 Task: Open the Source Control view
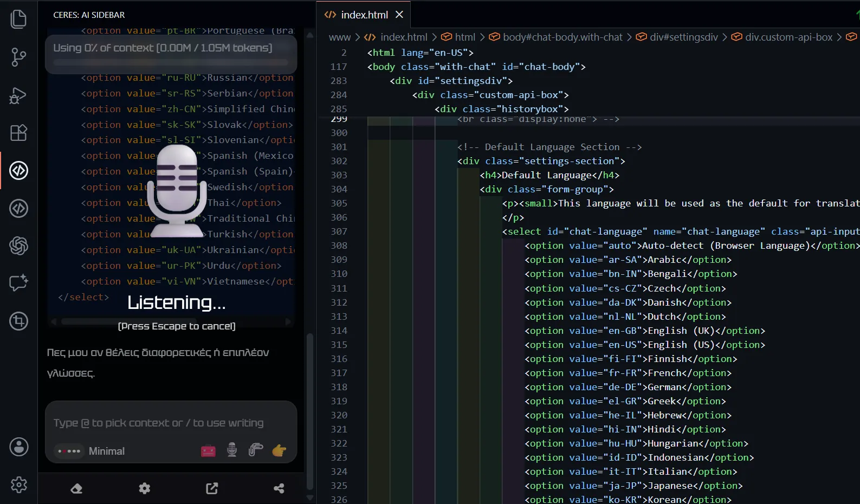click(19, 57)
